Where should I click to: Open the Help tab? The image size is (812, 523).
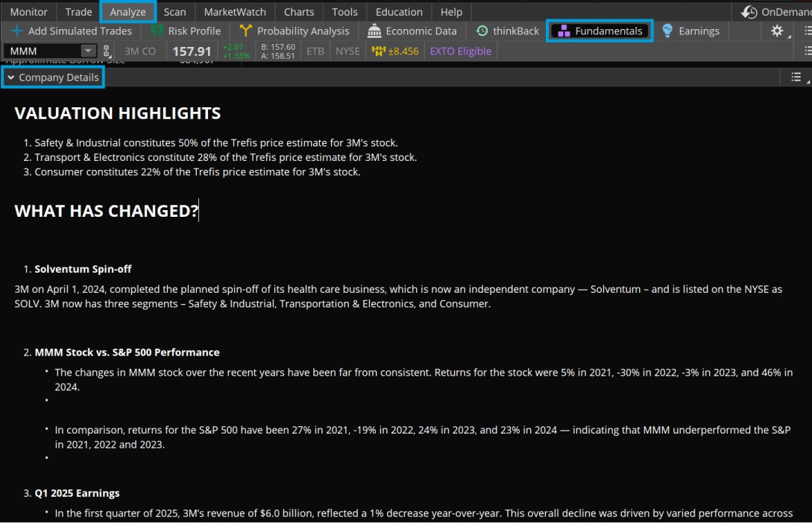(x=451, y=11)
